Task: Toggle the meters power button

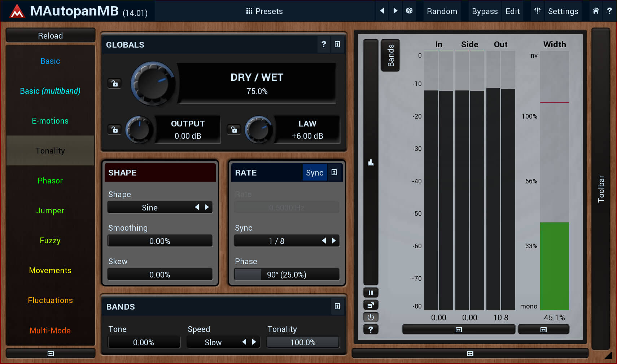Action: click(371, 317)
